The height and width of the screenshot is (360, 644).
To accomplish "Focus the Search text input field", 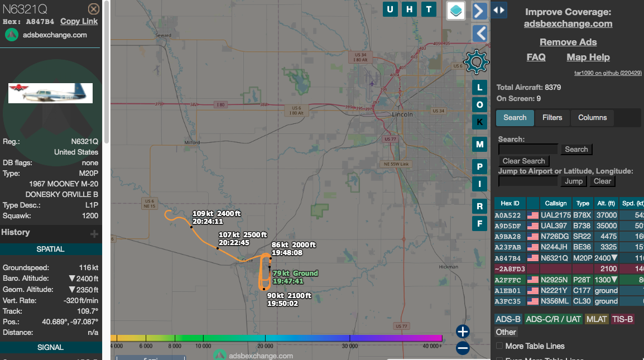I will 528,149.
